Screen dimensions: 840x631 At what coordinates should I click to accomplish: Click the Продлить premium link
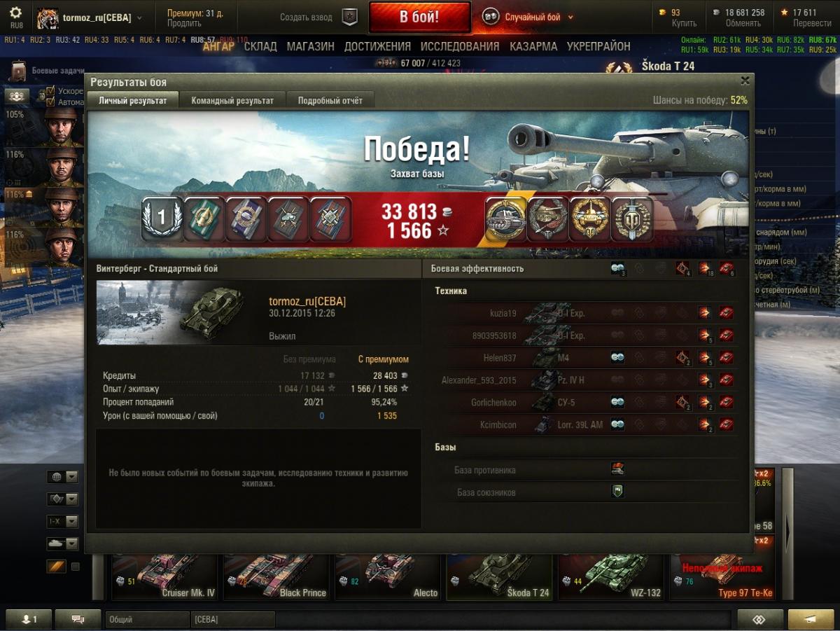click(184, 23)
